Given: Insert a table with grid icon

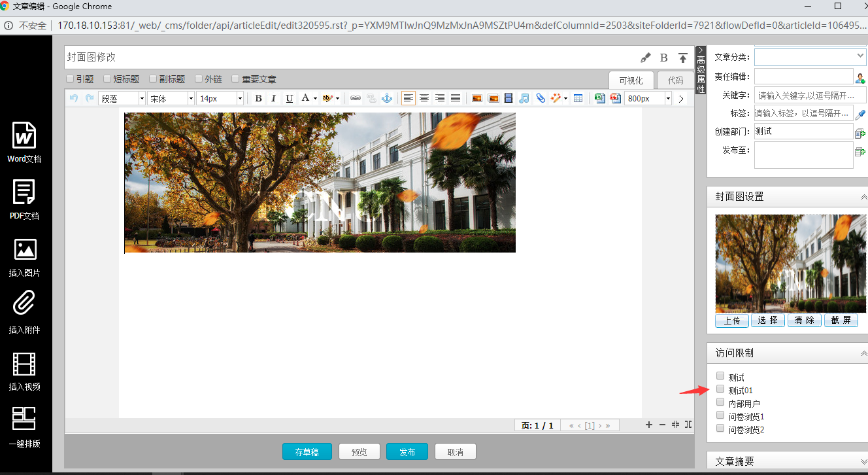Looking at the screenshot, I should click(x=578, y=98).
